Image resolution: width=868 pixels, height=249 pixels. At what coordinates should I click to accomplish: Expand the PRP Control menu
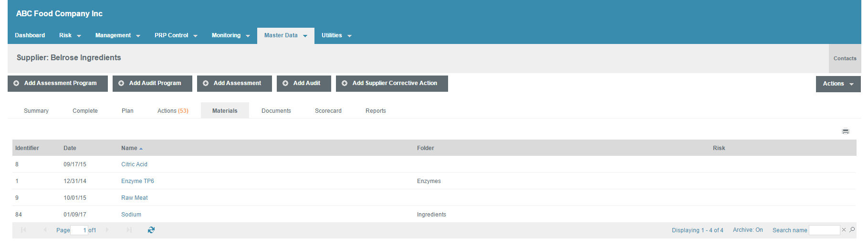coord(176,35)
